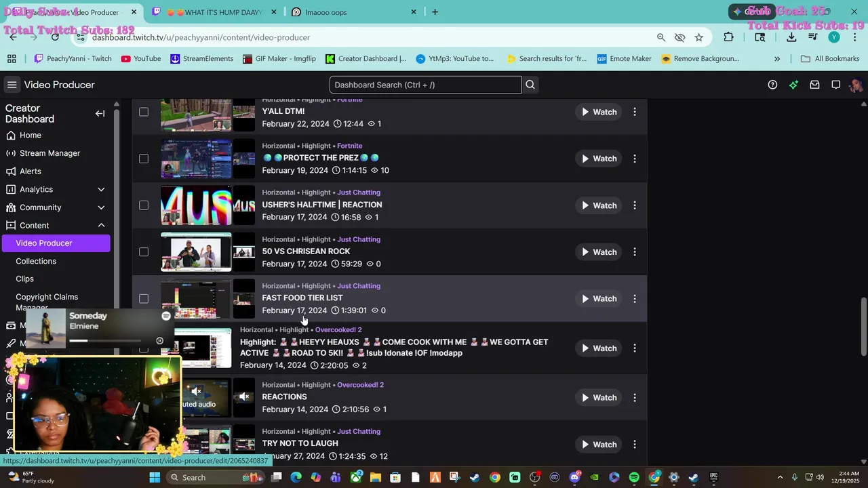868x488 pixels.
Task: Open Chrome downloads icon
Action: coord(791,37)
